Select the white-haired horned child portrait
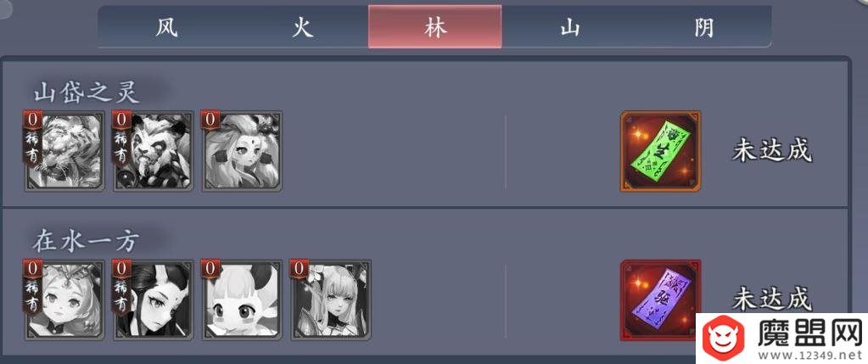868x364 pixels. click(242, 300)
